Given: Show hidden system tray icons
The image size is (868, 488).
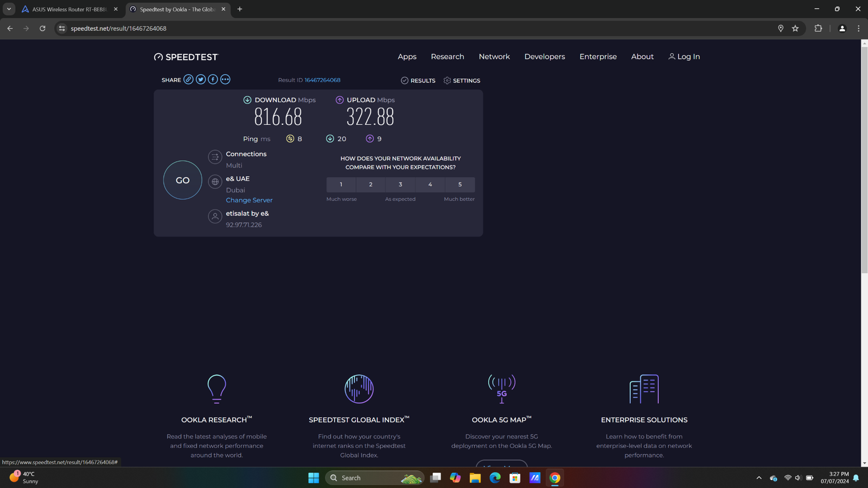Looking at the screenshot, I should 759,478.
